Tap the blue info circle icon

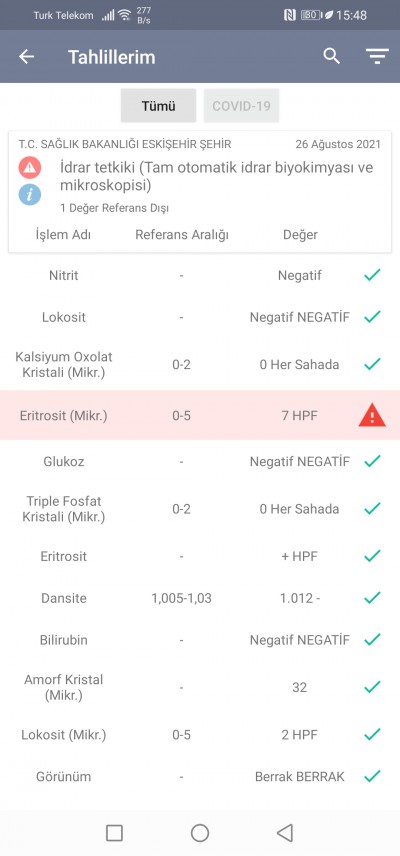point(29,194)
